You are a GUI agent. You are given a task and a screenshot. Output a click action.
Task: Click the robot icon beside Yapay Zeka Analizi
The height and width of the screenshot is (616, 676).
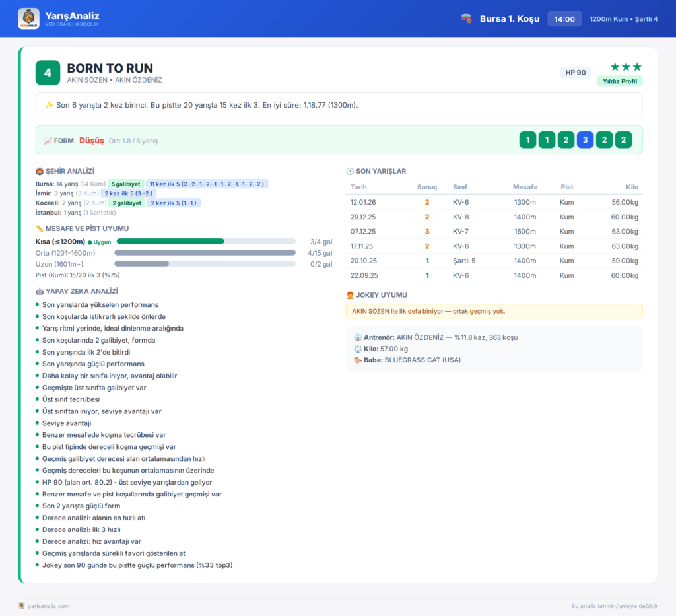(x=39, y=291)
